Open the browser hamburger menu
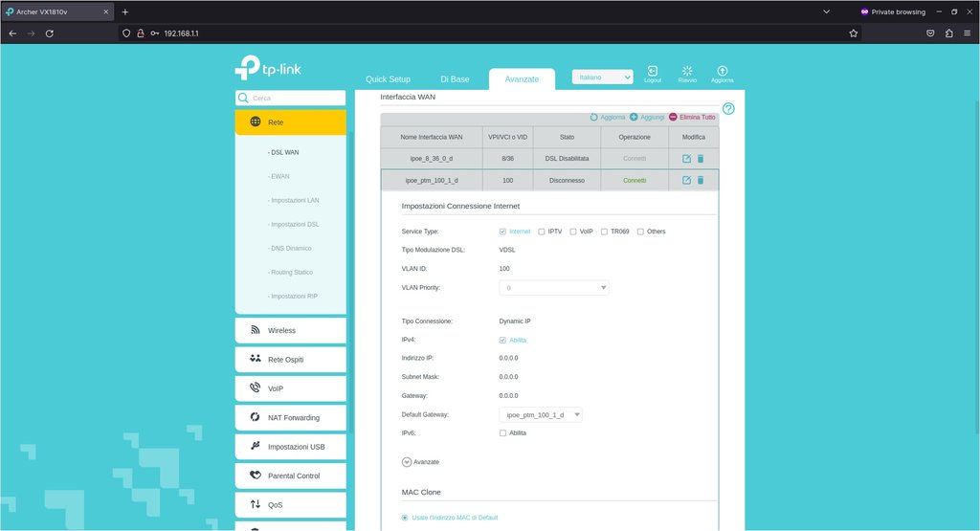Viewport: 980px width, 531px height. 967,33
